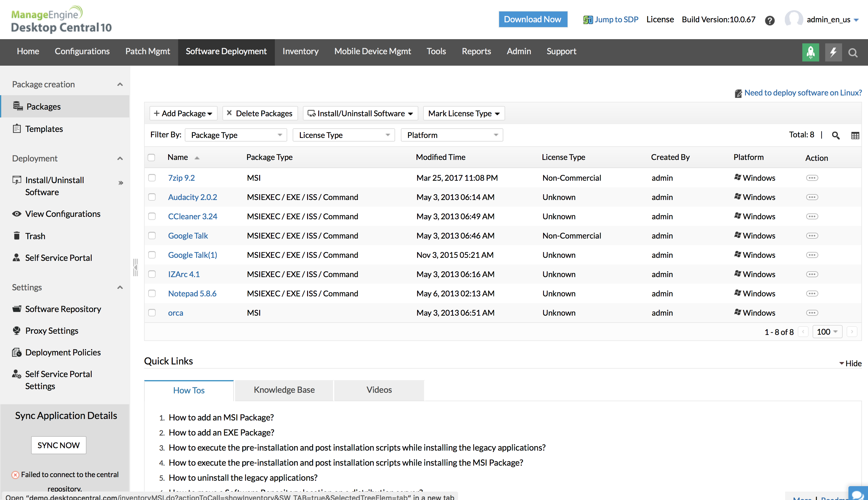Sort table by the Name column header
The height and width of the screenshot is (500, 868).
[x=178, y=157]
